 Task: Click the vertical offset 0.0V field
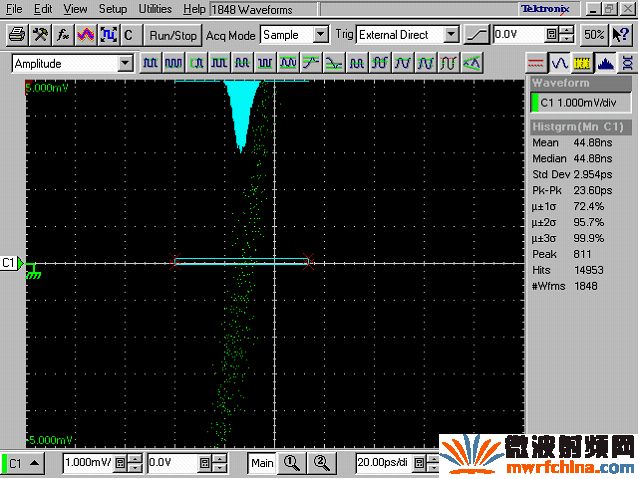click(x=172, y=463)
